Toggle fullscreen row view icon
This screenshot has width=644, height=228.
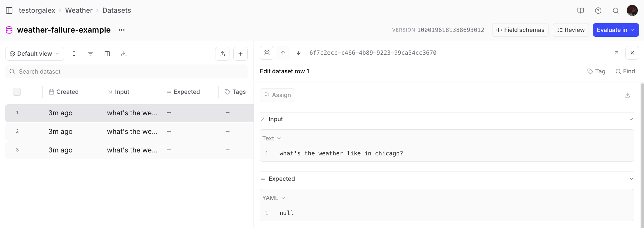coord(267,53)
